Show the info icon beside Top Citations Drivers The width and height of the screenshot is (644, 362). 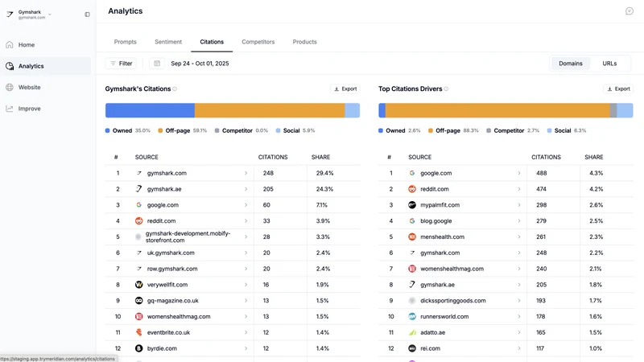click(446, 89)
